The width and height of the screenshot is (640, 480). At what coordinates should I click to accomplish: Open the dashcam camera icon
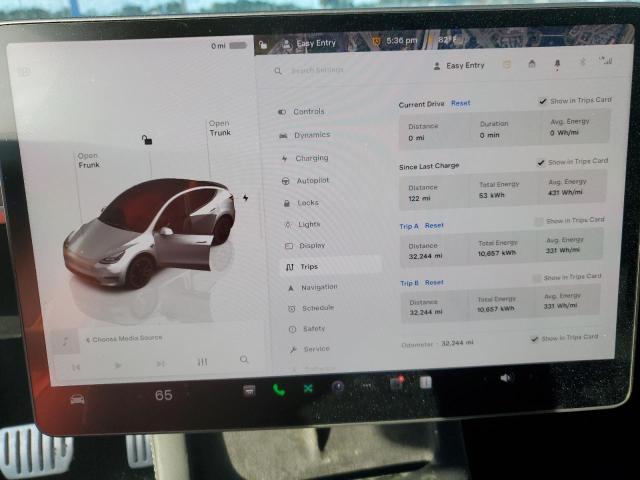(338, 387)
